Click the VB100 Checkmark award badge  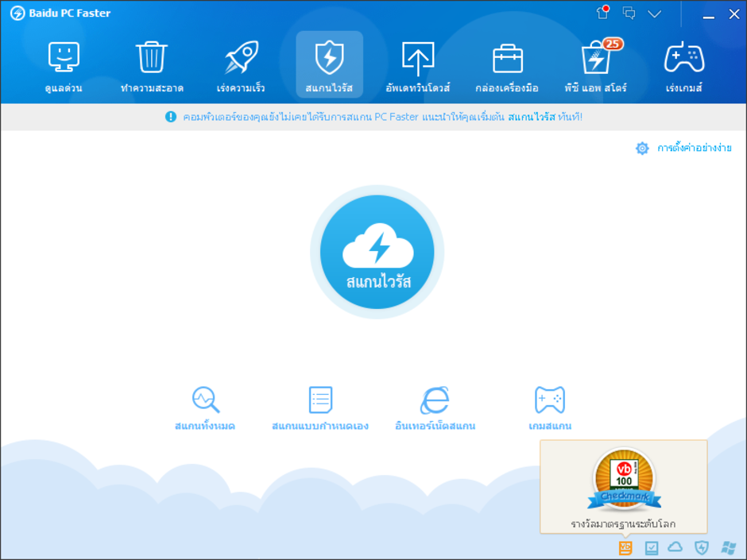pos(624,479)
